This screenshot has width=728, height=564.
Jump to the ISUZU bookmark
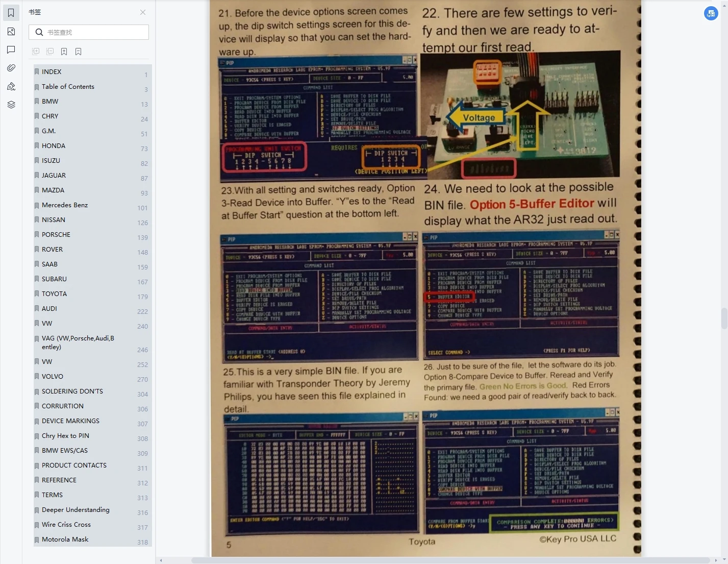click(x=93, y=161)
